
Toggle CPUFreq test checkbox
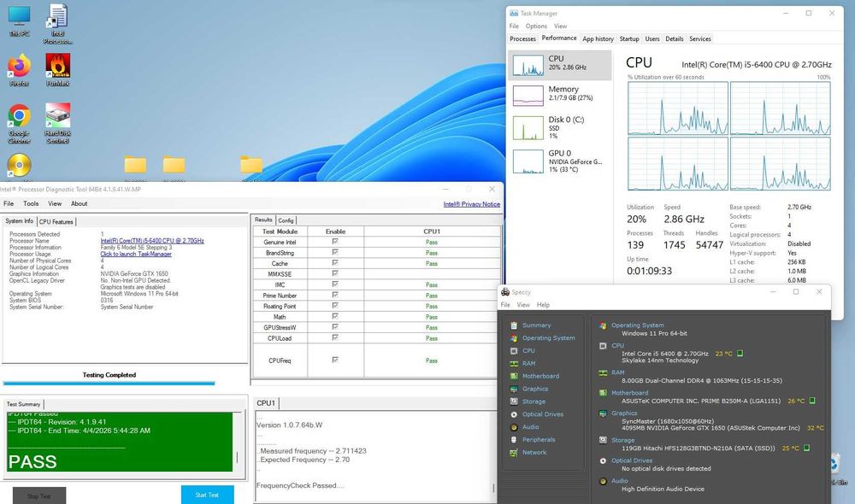(x=335, y=360)
